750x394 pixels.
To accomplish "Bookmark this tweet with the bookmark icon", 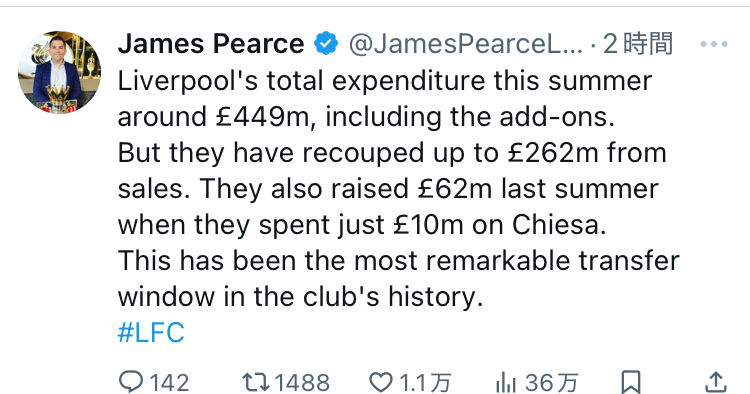I will point(631,383).
